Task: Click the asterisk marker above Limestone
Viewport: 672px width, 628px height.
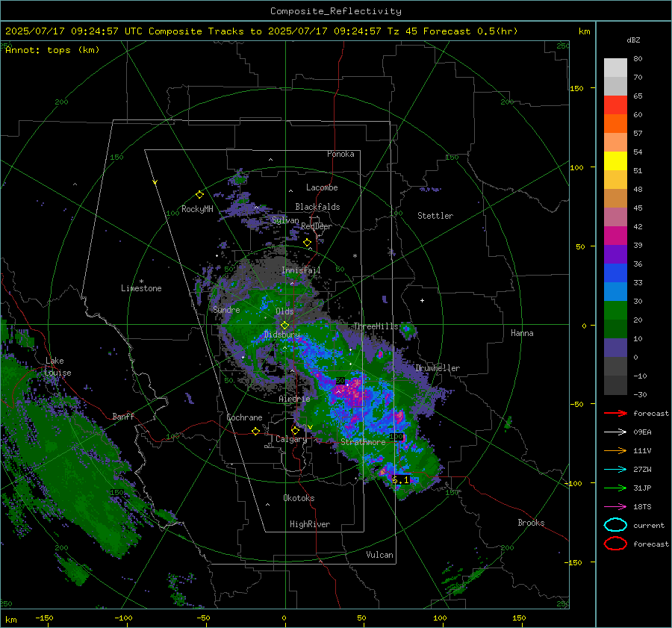Action: (141, 282)
